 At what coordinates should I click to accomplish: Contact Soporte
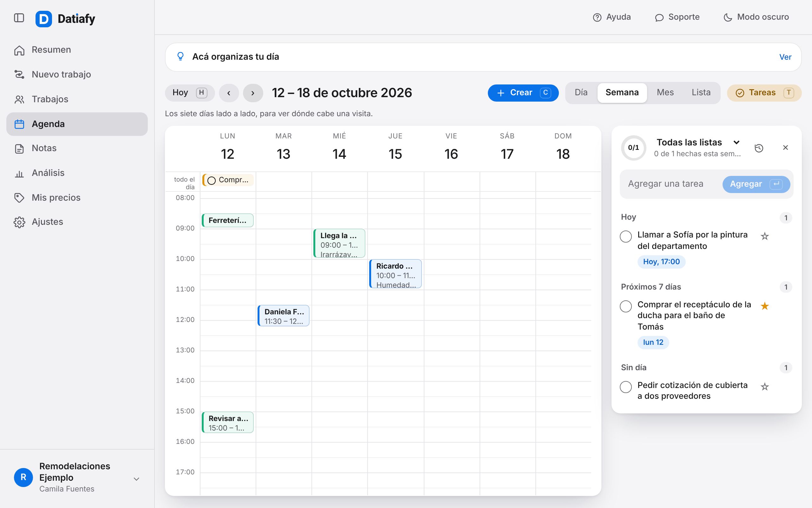coord(677,17)
